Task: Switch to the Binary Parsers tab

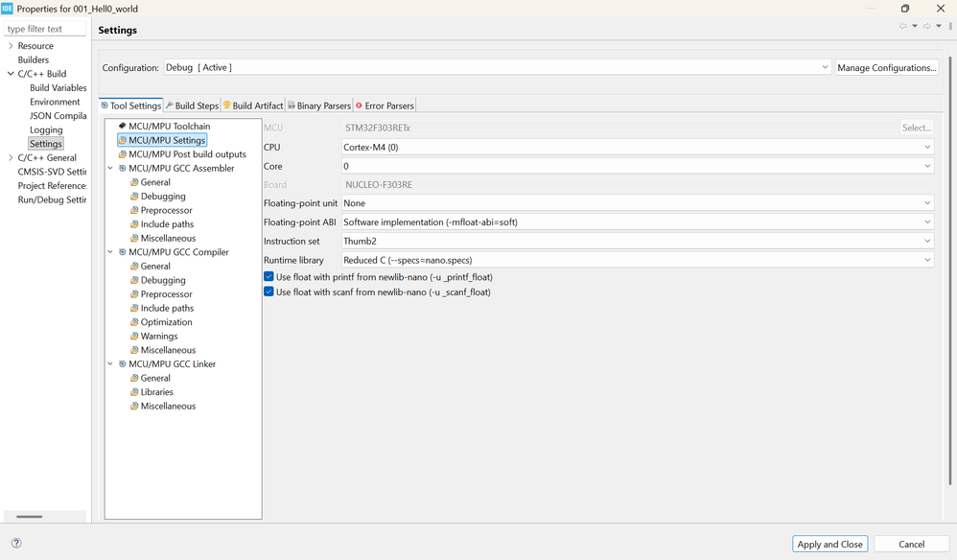Action: (x=319, y=105)
